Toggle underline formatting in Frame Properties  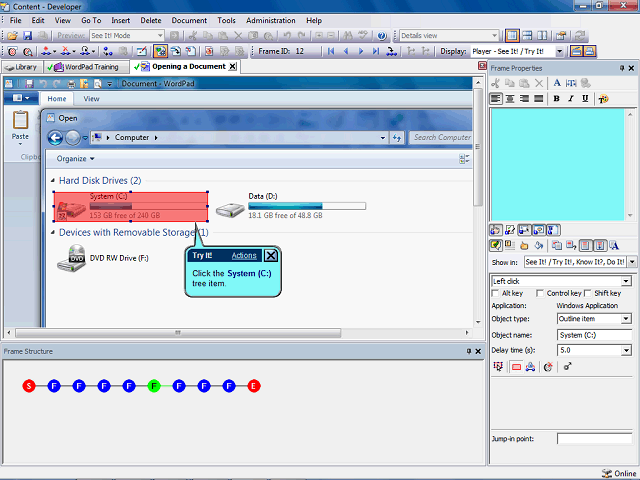(x=585, y=99)
